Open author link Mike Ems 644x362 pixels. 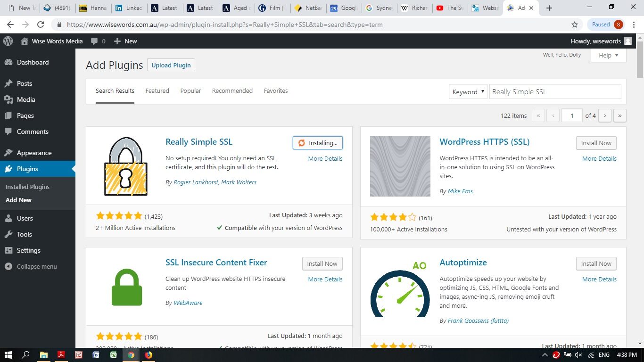point(460,191)
